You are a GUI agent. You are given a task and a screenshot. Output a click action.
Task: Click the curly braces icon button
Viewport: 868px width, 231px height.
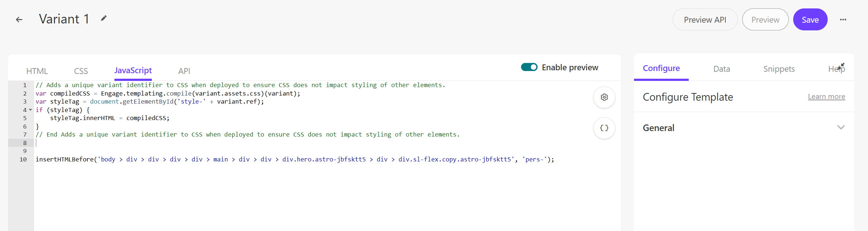coord(604,128)
